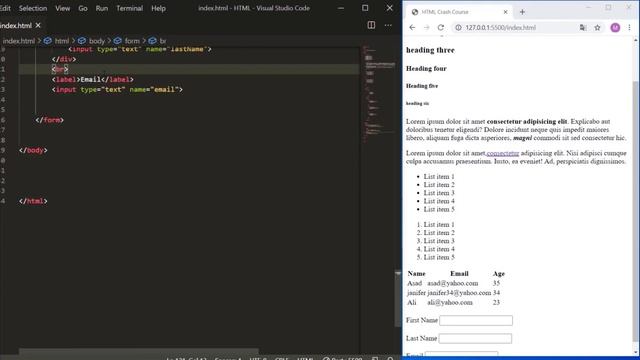Select the index.html editor tab
Viewport: 640px width, 360px height.
pyautogui.click(x=20, y=25)
